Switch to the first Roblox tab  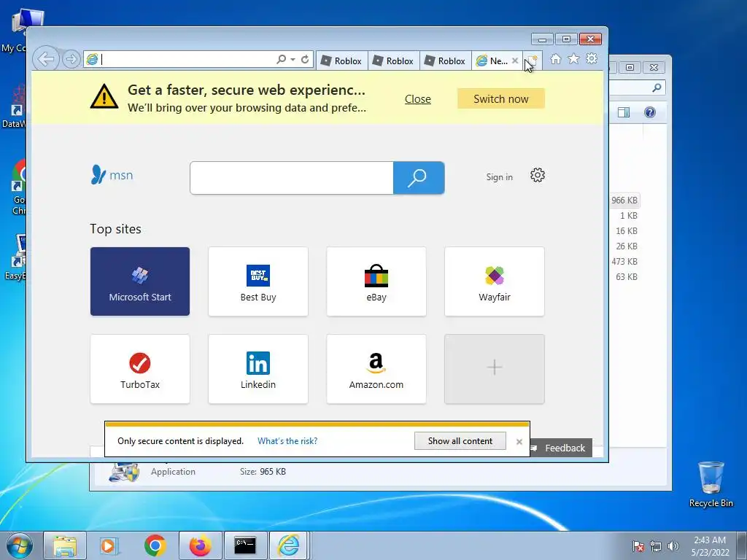pyautogui.click(x=341, y=61)
